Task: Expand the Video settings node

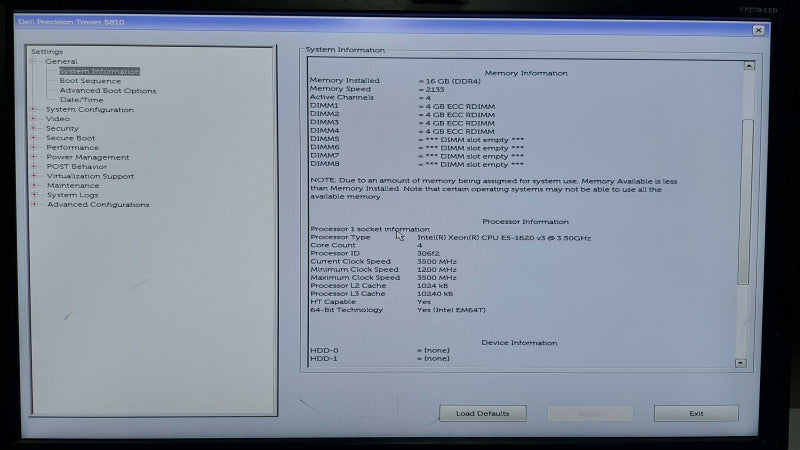Action: 34,118
